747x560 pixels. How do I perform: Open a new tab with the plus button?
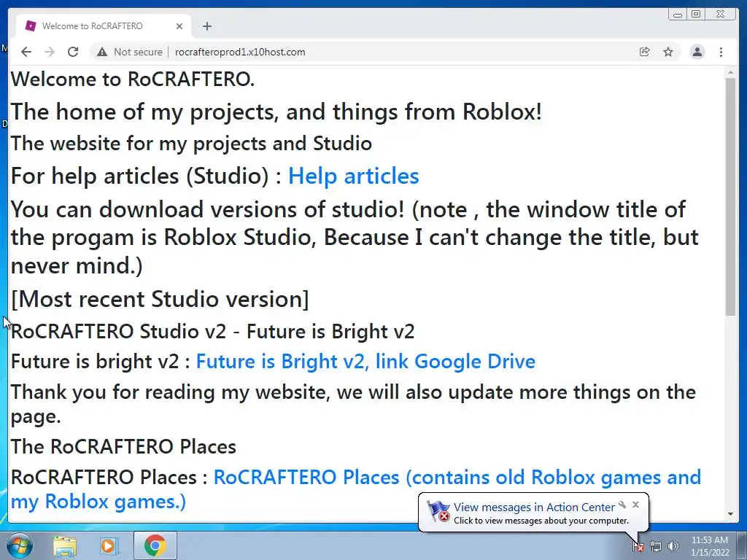click(x=206, y=26)
